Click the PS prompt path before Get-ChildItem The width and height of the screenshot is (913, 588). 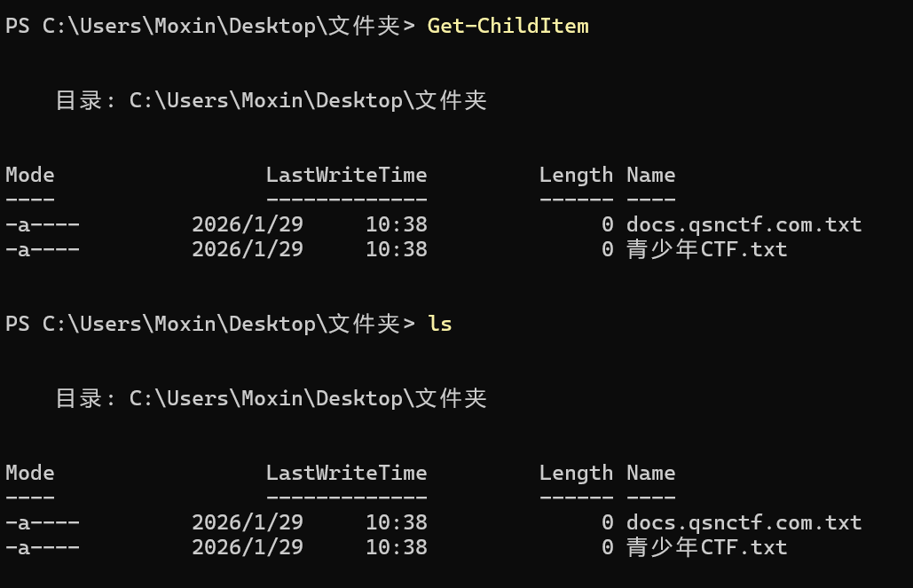tap(209, 27)
